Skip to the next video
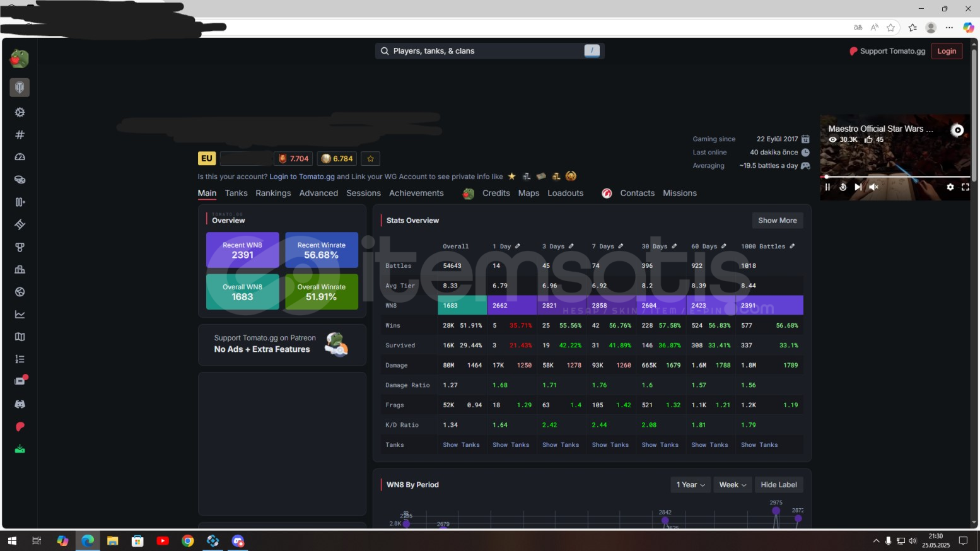 point(858,187)
